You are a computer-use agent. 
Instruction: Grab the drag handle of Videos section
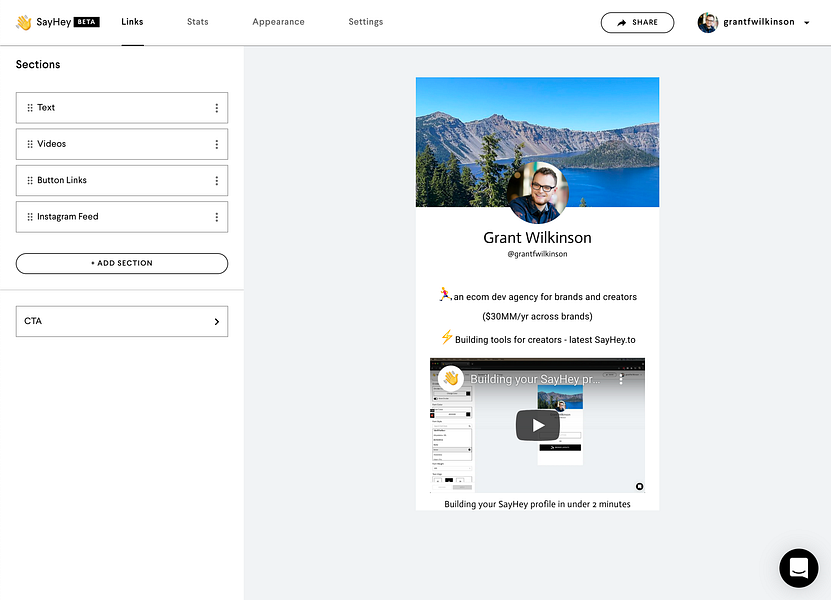[30, 144]
